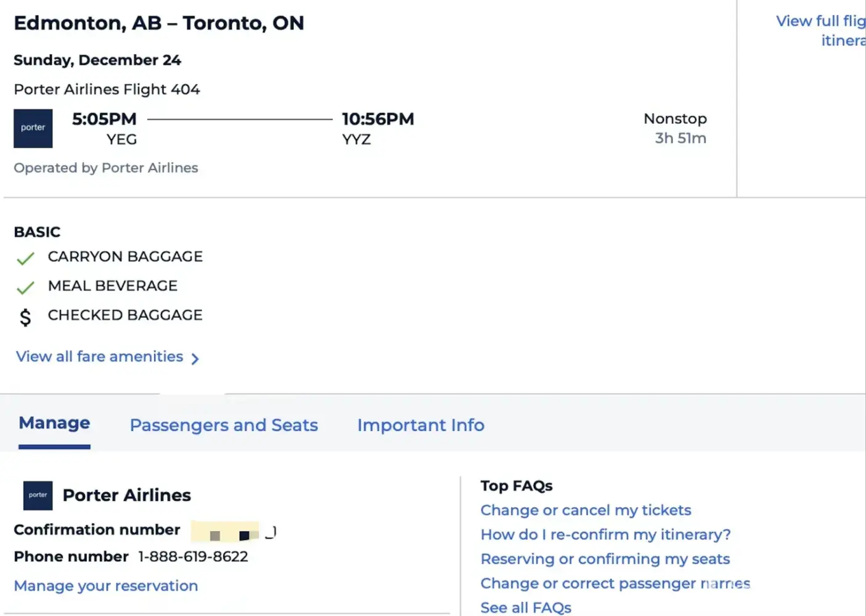The width and height of the screenshot is (866, 616).
Task: Open Change or cancel my tickets FAQ
Action: click(586, 510)
